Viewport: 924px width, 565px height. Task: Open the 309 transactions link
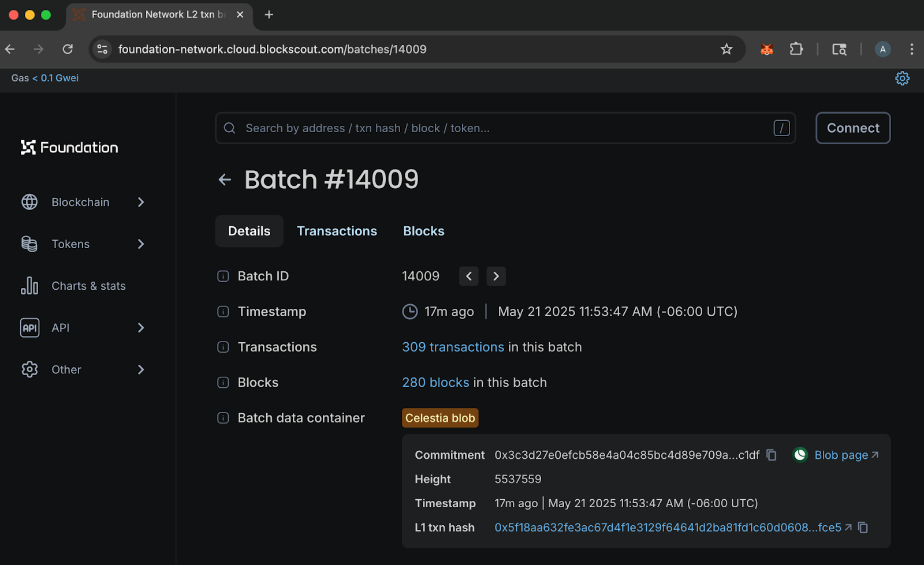[453, 347]
